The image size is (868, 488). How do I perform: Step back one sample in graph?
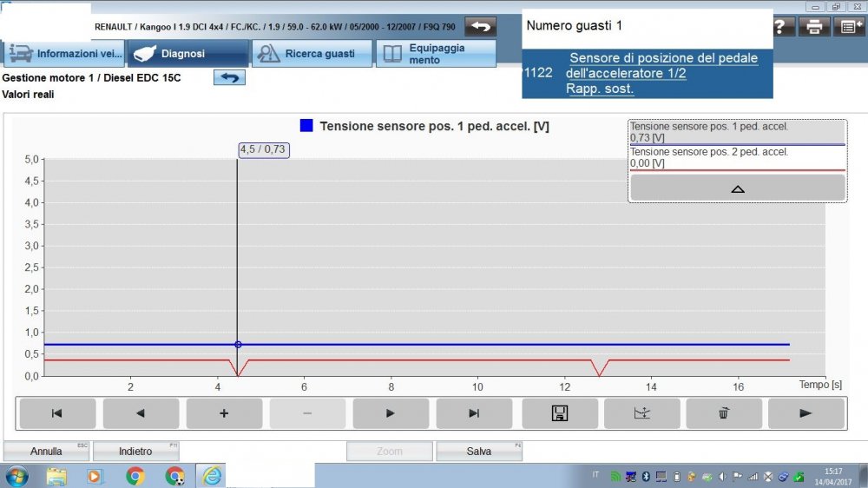click(x=141, y=413)
